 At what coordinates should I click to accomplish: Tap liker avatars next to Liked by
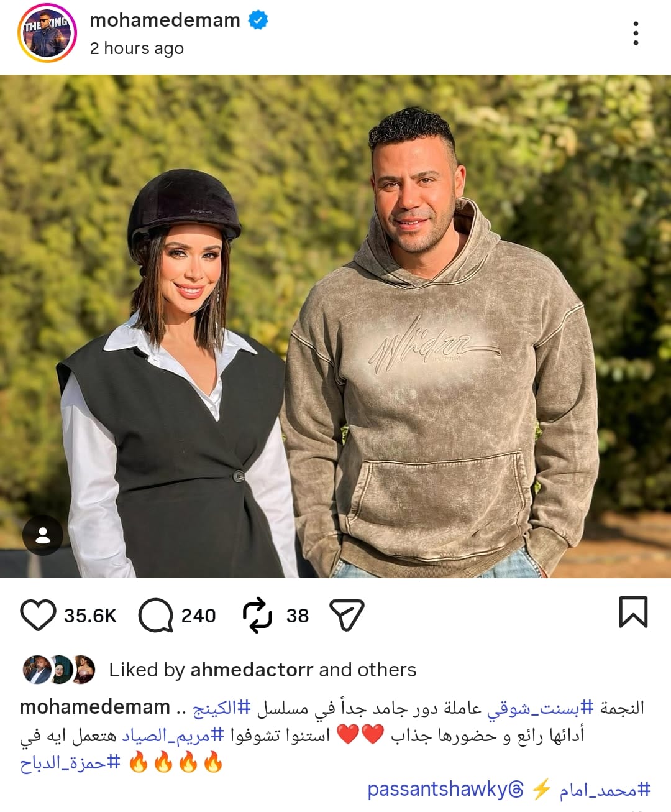[59, 670]
